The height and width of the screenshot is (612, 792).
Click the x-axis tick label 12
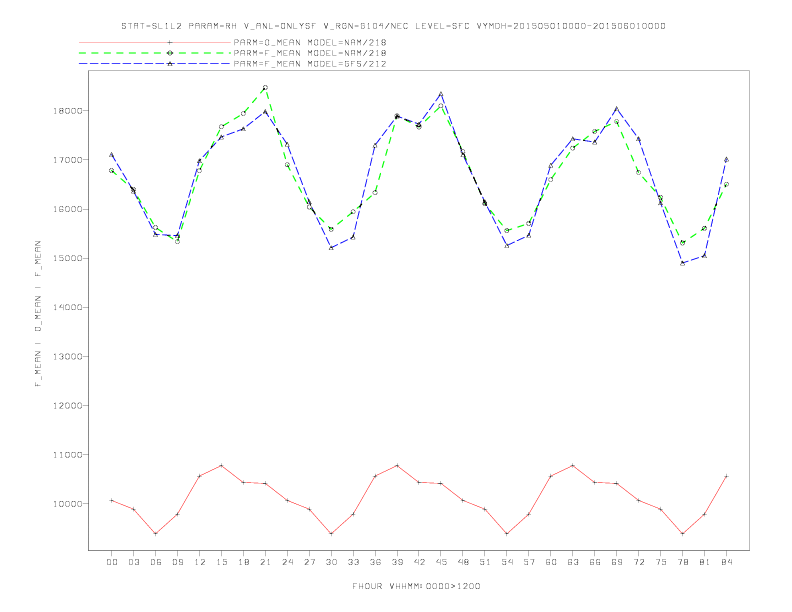[x=200, y=562]
